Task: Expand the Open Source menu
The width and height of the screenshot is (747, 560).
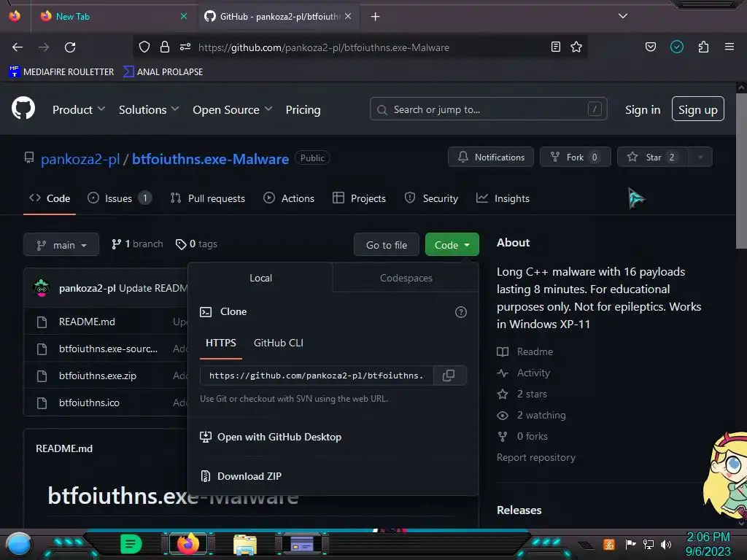Action: (233, 109)
